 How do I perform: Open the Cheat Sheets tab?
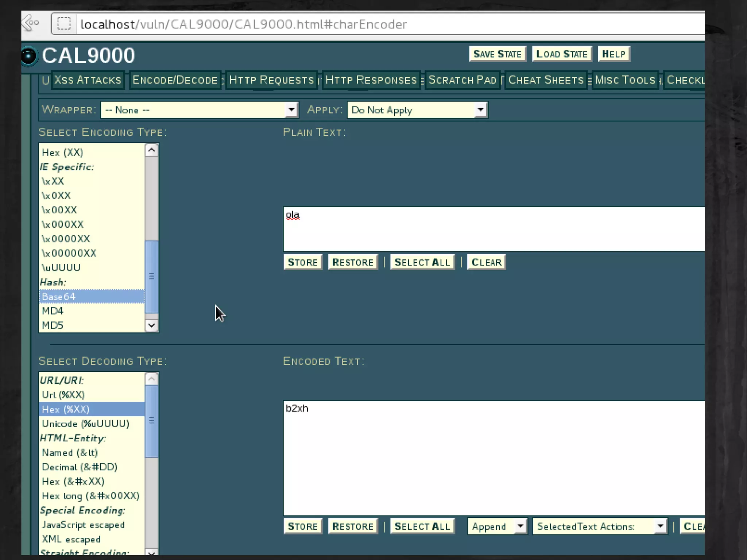click(x=546, y=80)
